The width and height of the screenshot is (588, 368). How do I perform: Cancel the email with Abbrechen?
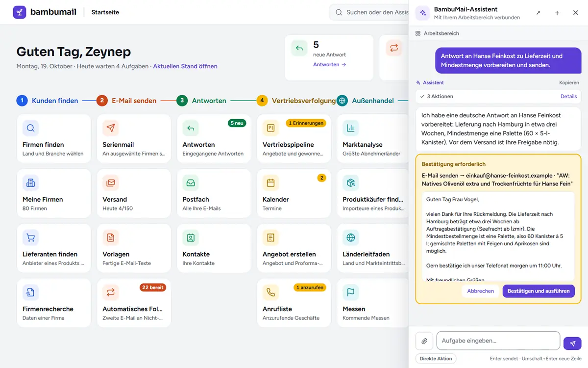coord(480,291)
